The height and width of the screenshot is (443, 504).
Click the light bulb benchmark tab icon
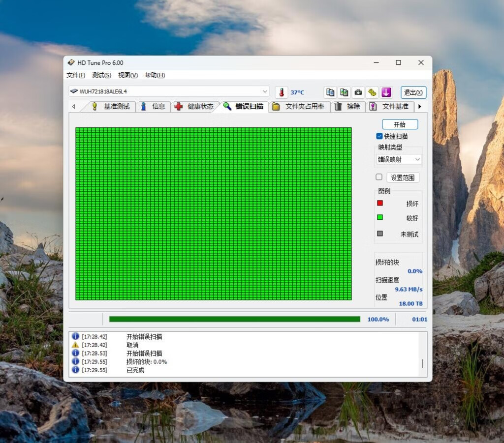click(94, 107)
